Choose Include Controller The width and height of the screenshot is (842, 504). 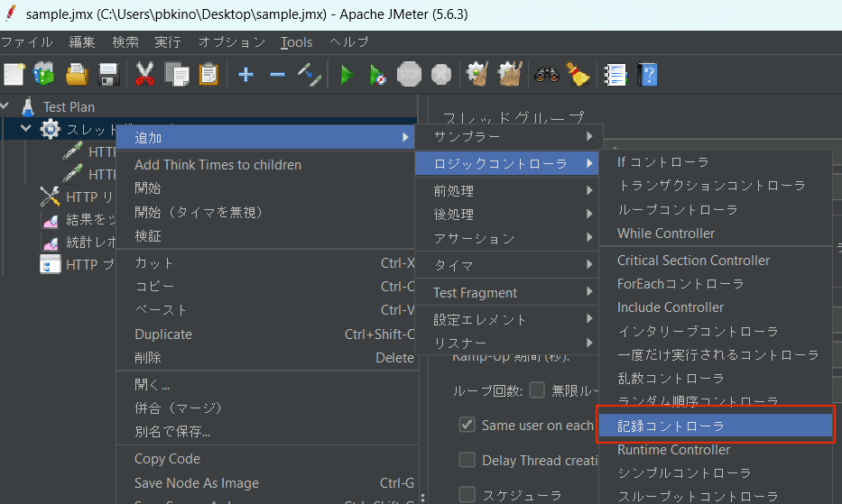pos(716,307)
